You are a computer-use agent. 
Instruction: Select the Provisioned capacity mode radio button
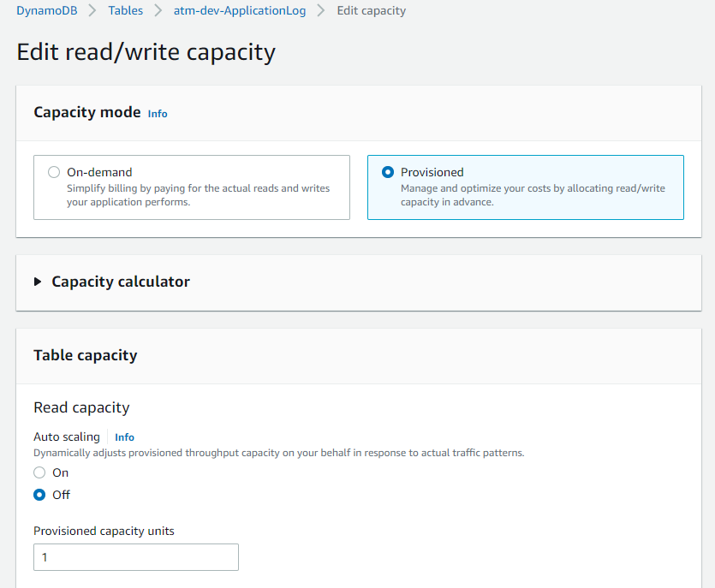(388, 172)
